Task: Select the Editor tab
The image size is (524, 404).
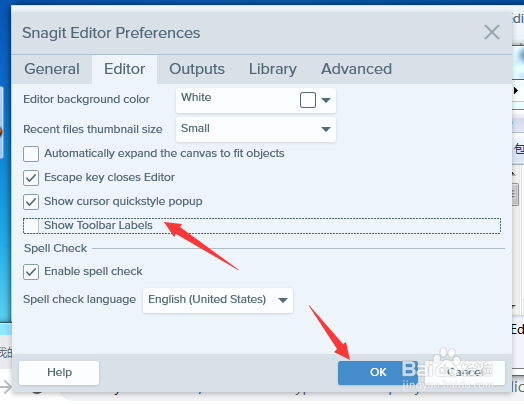Action: [124, 69]
